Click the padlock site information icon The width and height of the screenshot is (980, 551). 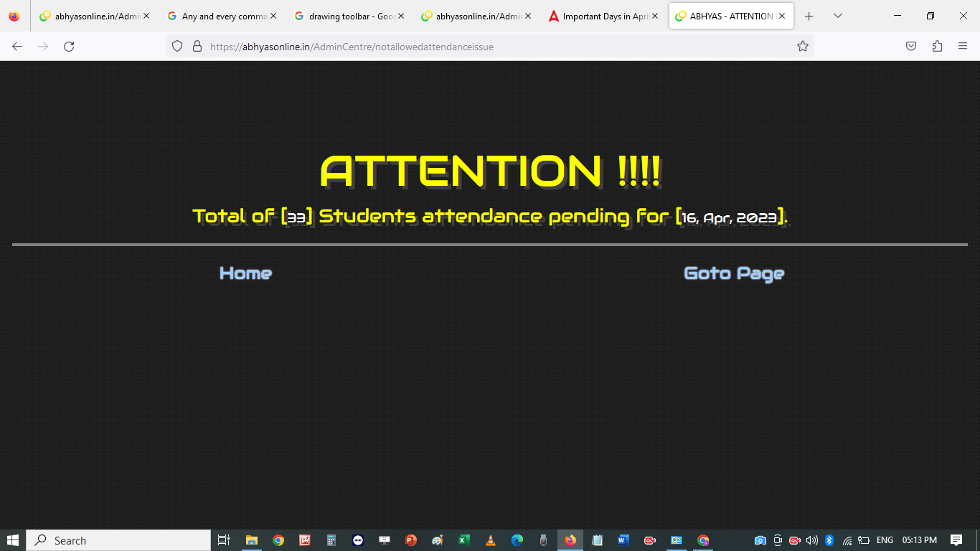tap(197, 47)
